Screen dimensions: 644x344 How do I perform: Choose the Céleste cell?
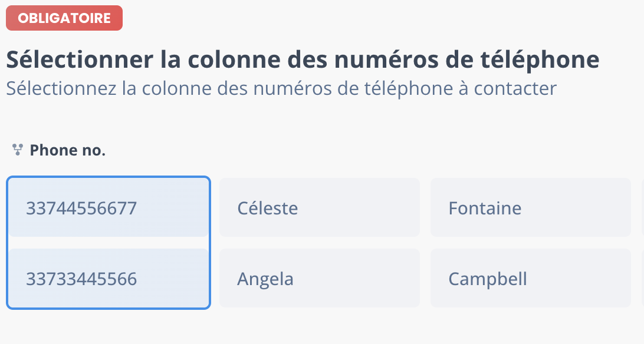320,207
